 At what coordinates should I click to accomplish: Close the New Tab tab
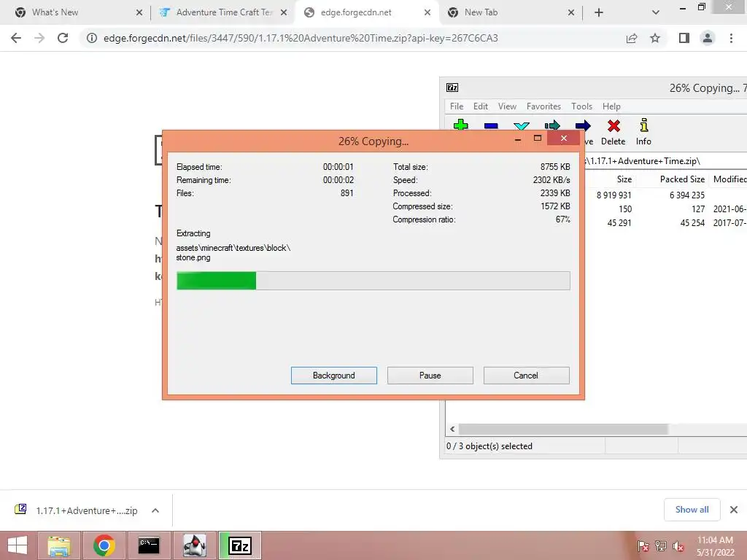pos(571,13)
